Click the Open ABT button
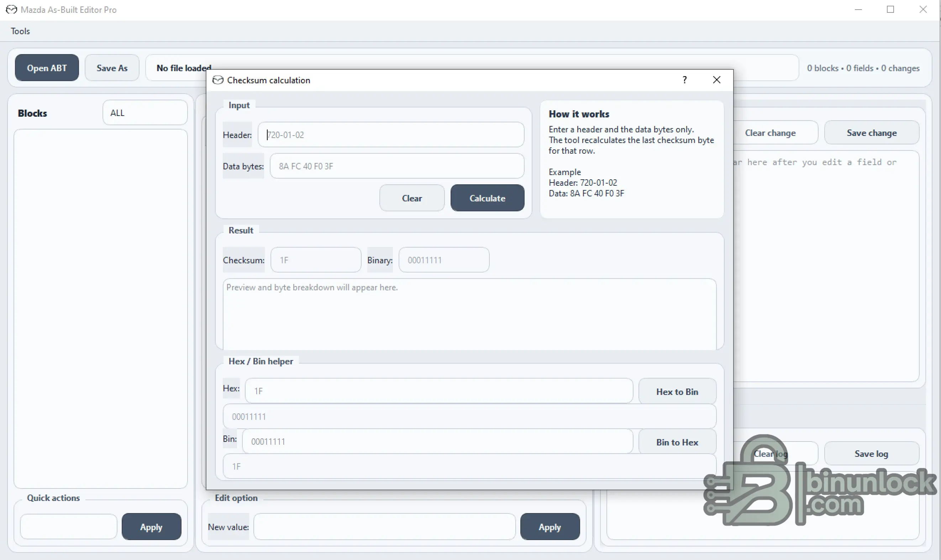Viewport: 941px width, 560px height. [47, 68]
